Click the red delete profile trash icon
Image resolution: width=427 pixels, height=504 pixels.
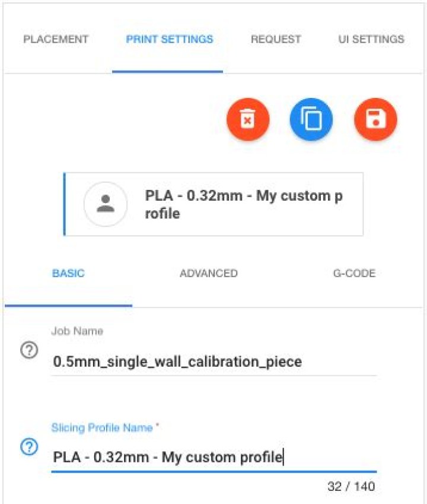point(248,120)
